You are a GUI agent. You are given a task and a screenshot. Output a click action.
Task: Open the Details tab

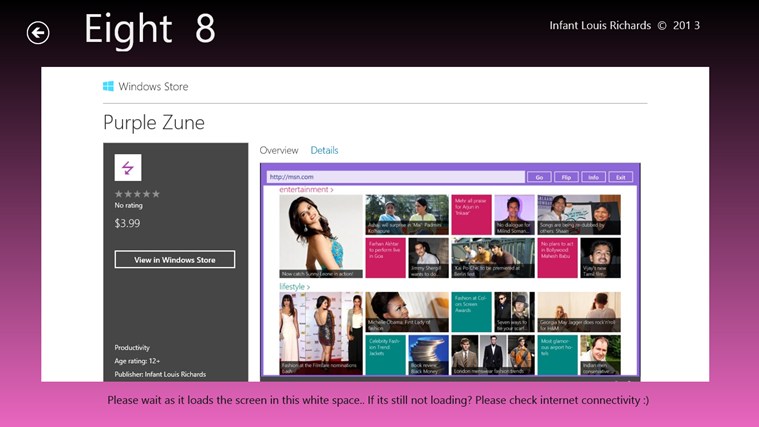[324, 151]
